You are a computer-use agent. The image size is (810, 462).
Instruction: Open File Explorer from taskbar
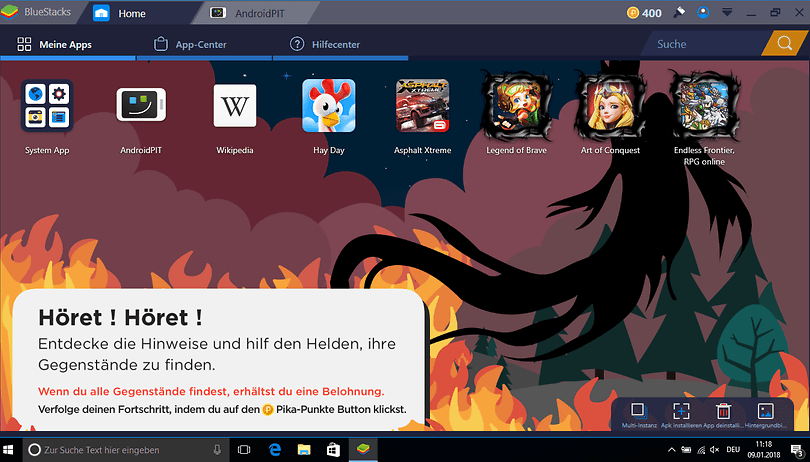point(304,450)
